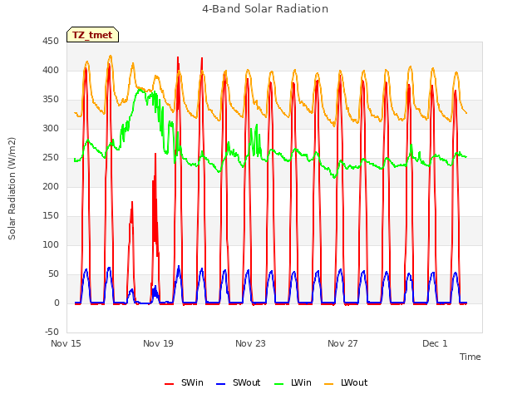The height and width of the screenshot is (399, 532).
Task: Click the 0 y-axis tick label
Action: (57, 303)
